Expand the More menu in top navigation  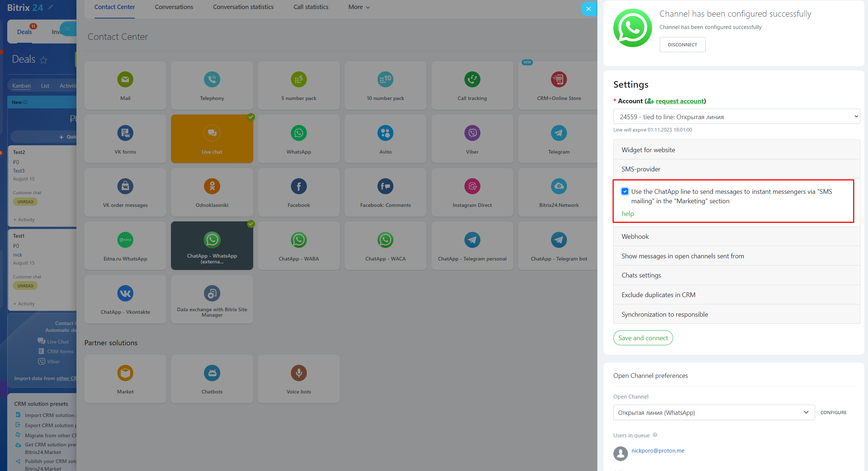tap(359, 7)
